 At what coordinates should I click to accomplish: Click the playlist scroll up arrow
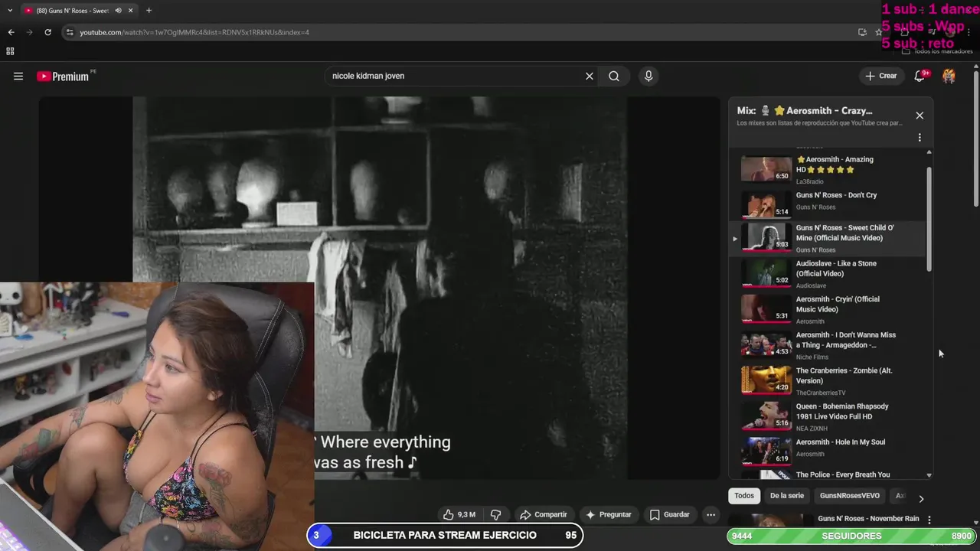tap(929, 152)
